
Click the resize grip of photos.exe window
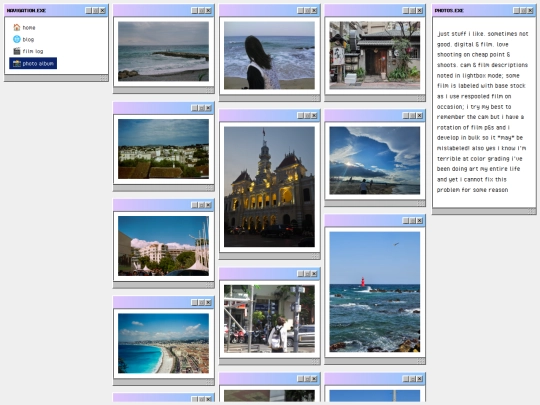pos(532,211)
